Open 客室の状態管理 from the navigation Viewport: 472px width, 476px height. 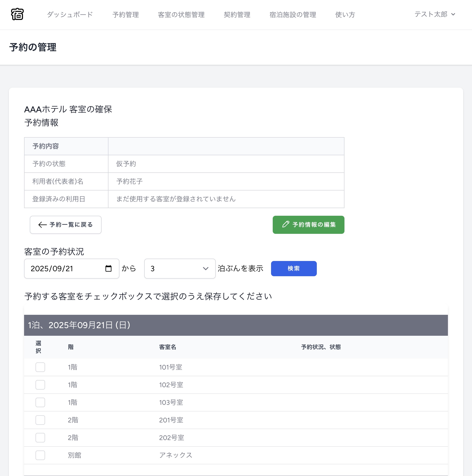click(x=181, y=15)
